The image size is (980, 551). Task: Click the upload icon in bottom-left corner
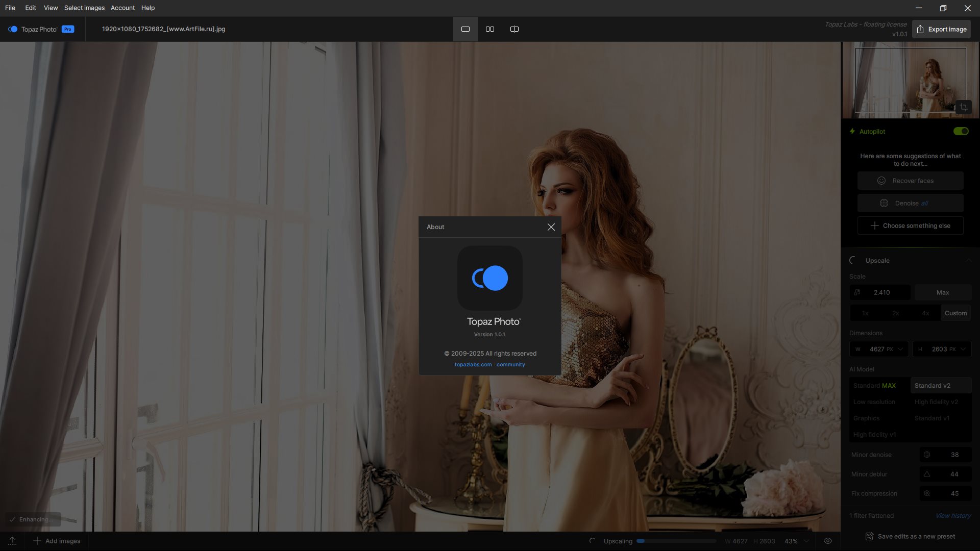click(x=12, y=541)
